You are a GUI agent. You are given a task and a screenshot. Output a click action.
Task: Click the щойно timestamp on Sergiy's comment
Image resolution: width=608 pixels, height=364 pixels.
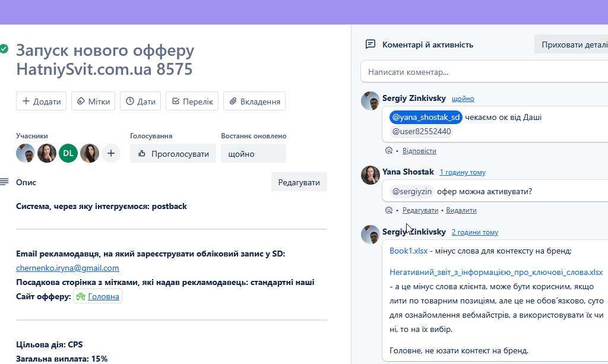click(463, 99)
